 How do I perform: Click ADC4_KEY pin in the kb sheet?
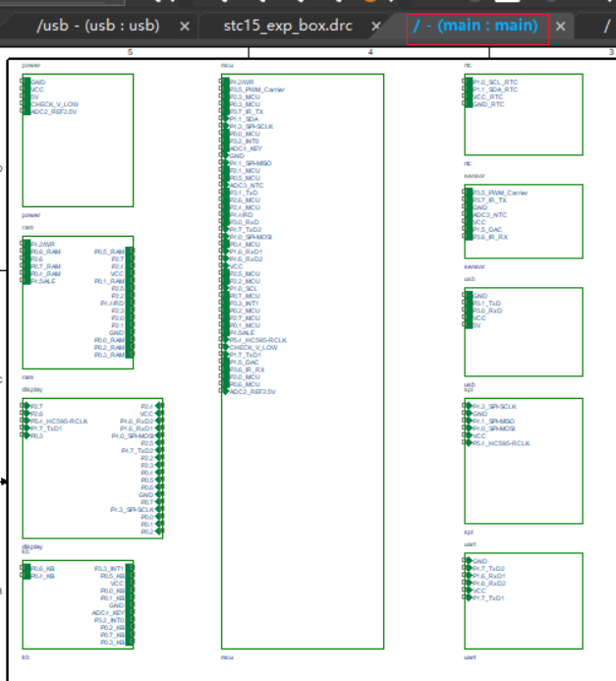tap(108, 613)
